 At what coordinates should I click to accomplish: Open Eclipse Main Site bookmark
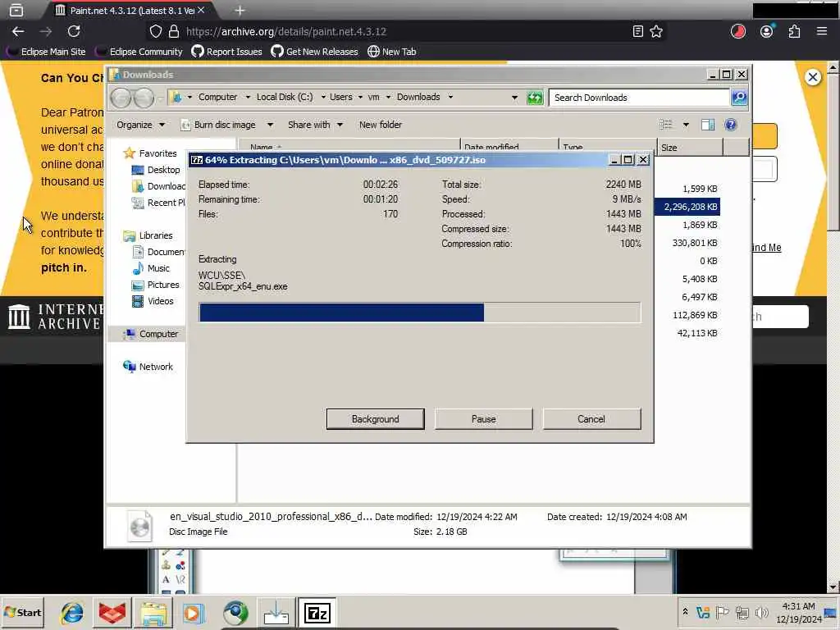click(46, 52)
